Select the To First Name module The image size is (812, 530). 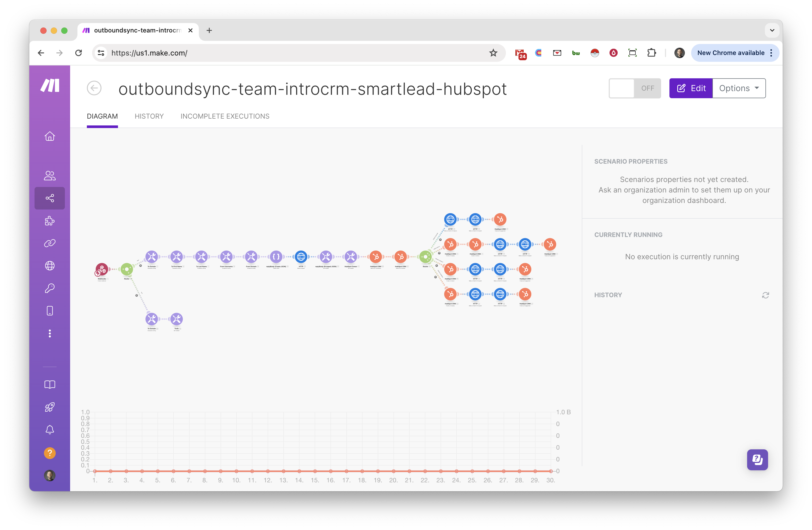click(x=177, y=257)
